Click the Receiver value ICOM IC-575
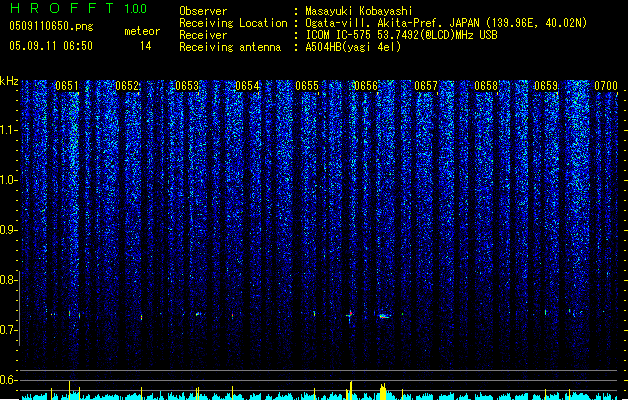 point(339,35)
